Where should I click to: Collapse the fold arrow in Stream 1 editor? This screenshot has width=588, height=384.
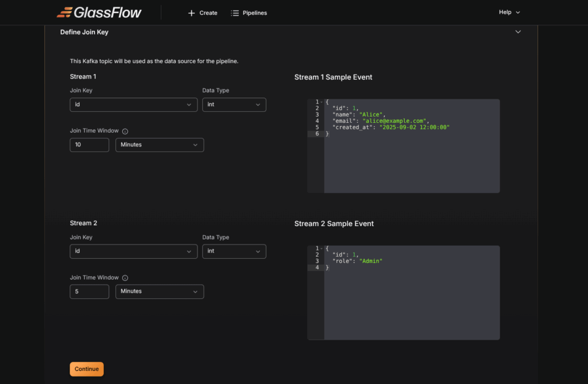pos(322,102)
